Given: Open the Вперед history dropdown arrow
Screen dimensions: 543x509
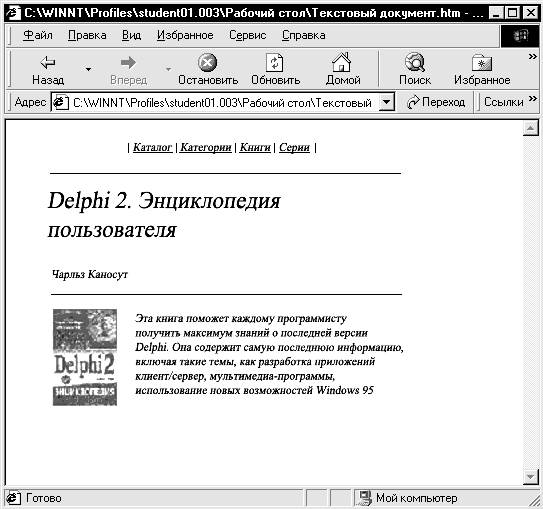Looking at the screenshot, I should [x=168, y=69].
